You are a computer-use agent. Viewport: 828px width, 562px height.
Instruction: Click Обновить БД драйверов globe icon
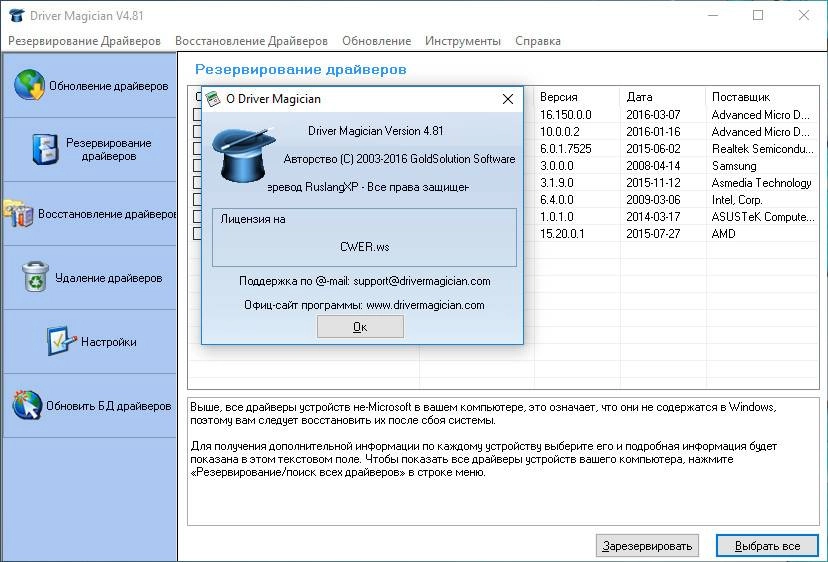point(27,405)
